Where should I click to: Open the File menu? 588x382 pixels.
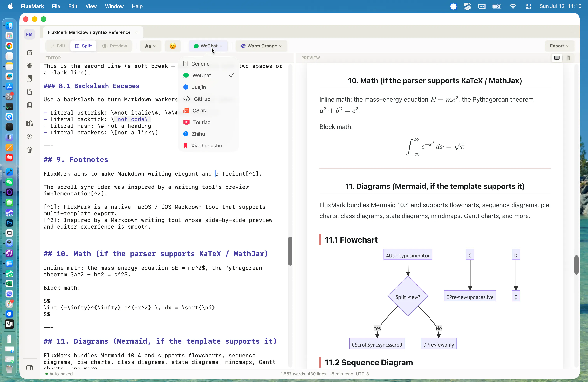(56, 6)
